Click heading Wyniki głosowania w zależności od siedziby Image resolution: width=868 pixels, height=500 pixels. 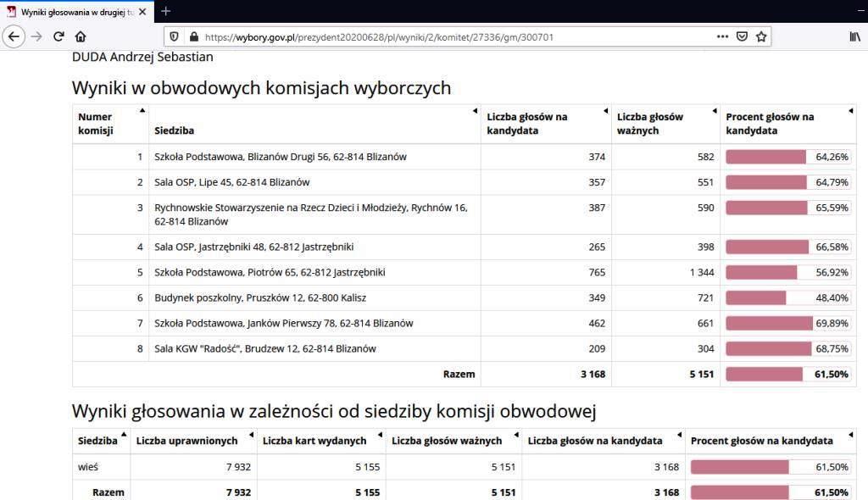[x=334, y=411]
